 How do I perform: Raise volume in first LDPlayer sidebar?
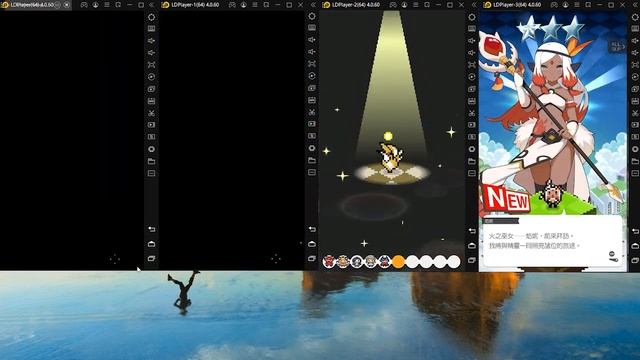pos(151,40)
